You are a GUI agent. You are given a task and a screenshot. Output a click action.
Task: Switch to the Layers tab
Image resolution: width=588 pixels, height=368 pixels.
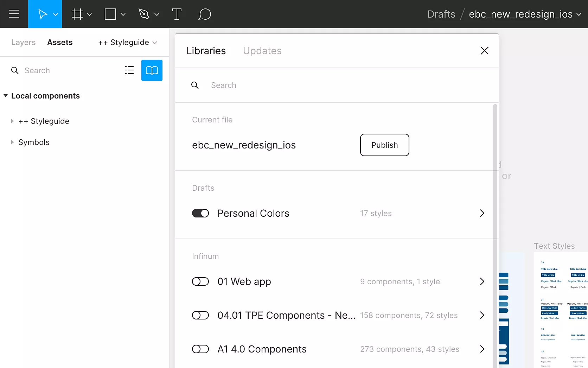coord(23,43)
